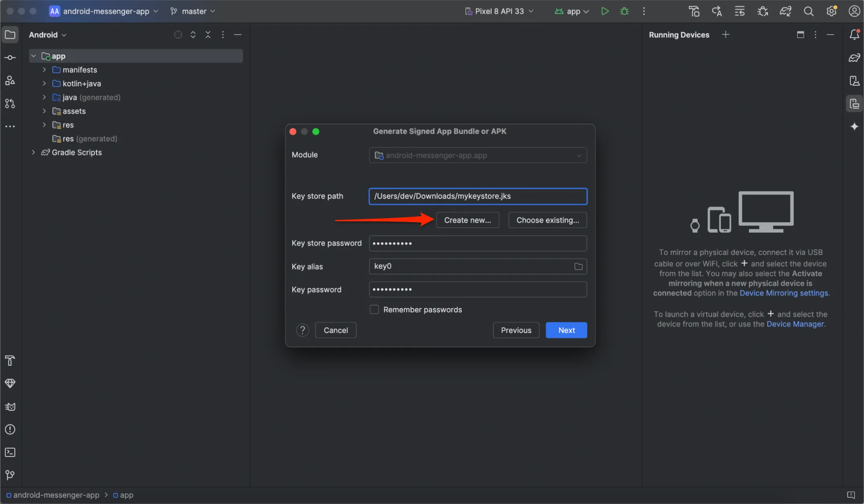This screenshot has height=504, width=864.
Task: Toggle Remember passwords checkbox
Action: click(374, 309)
